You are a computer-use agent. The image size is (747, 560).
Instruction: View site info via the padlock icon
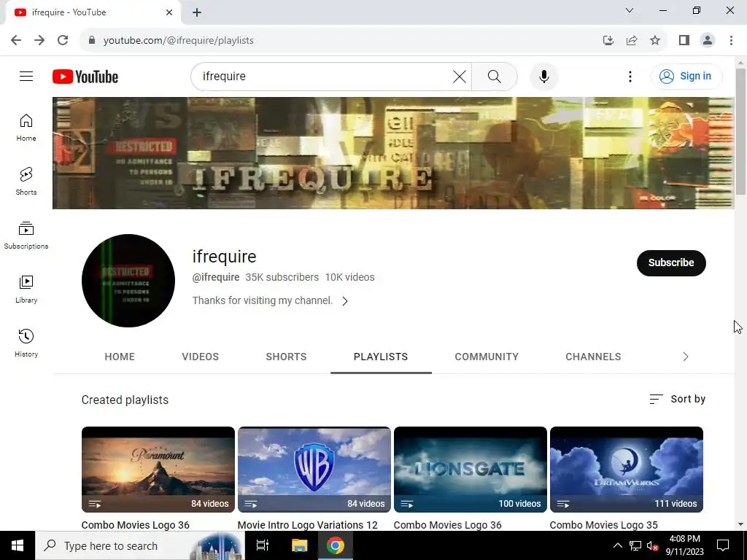92,40
